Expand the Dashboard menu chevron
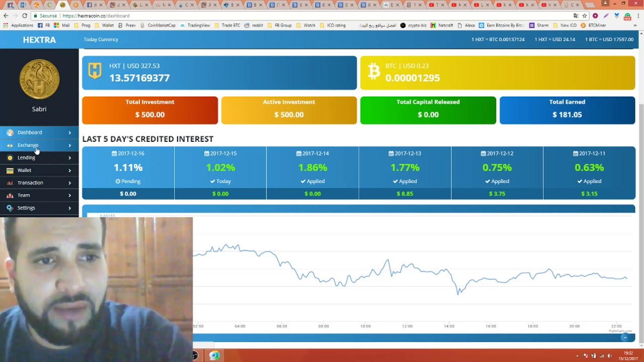Image resolution: width=644 pixels, height=362 pixels. tap(69, 133)
